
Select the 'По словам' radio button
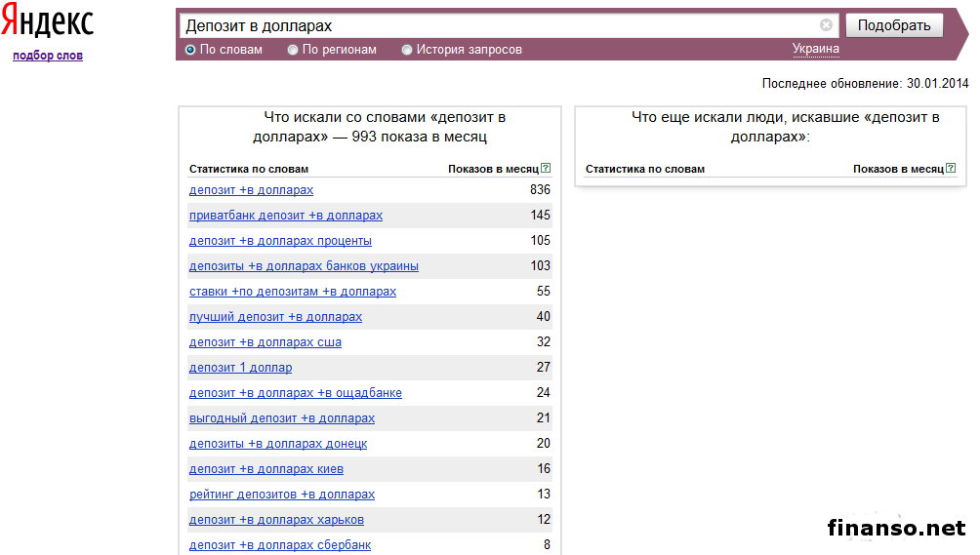click(190, 50)
